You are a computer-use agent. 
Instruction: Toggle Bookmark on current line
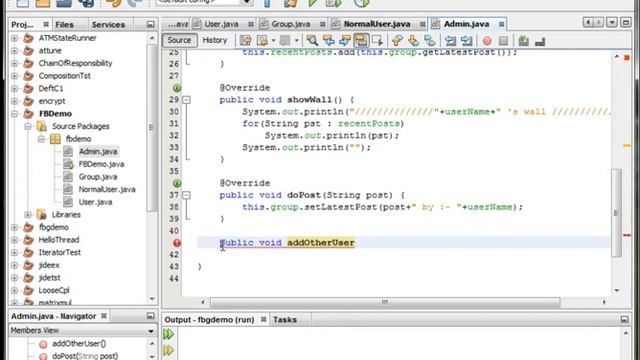[x=429, y=40]
